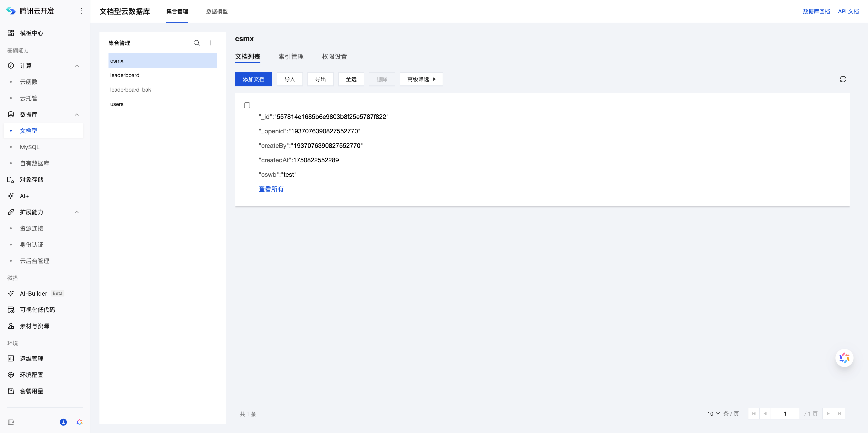Click the 导出 button
The height and width of the screenshot is (433, 868).
coord(321,79)
